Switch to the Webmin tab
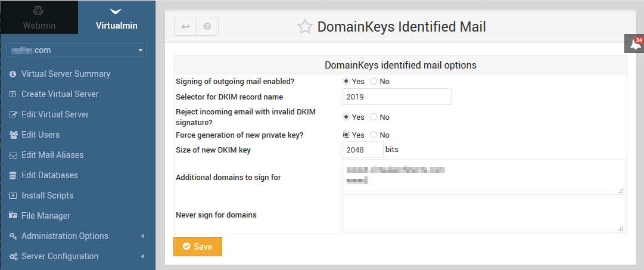644x270 pixels. coord(39,17)
